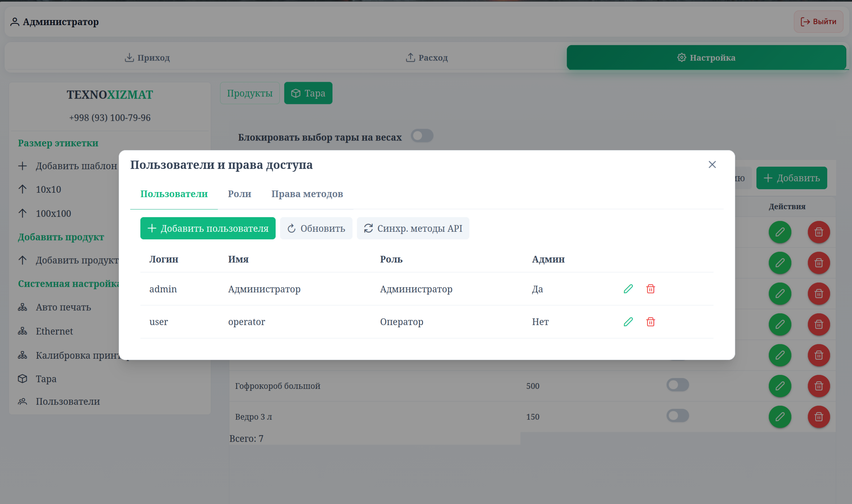Click green edit button for Ведро 3 л
Image resolution: width=852 pixels, height=504 pixels.
point(780,417)
